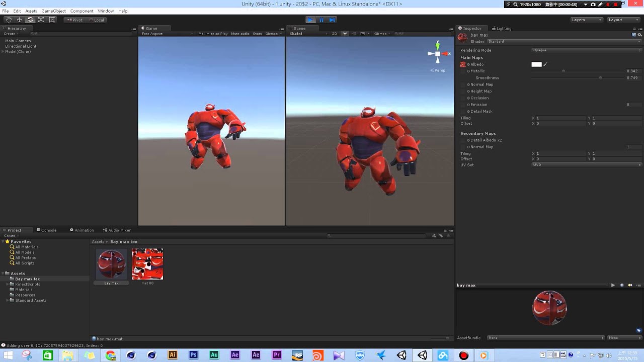The height and width of the screenshot is (362, 644).
Task: Open the Free Aspect dropdown in Game view
Action: click(x=167, y=34)
